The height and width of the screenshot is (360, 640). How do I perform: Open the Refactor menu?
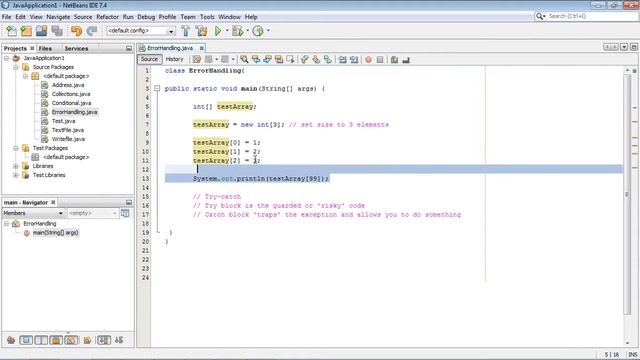(x=107, y=17)
